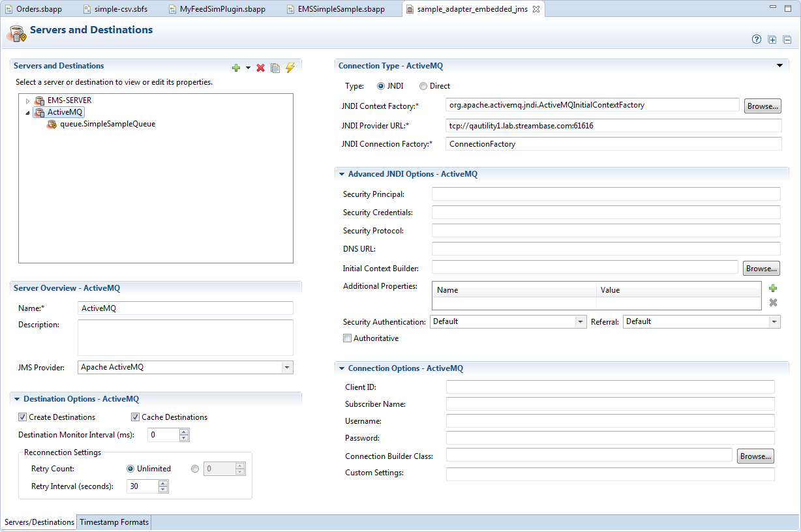The width and height of the screenshot is (801, 532).
Task: Click the collapse all sections icon
Action: [787, 39]
